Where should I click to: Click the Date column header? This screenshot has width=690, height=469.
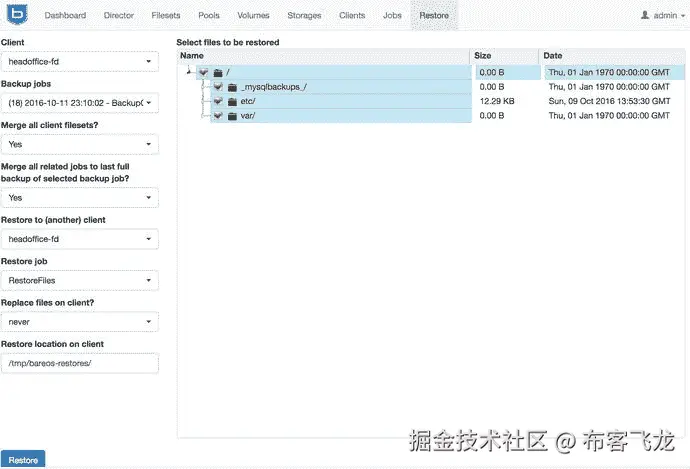point(612,56)
